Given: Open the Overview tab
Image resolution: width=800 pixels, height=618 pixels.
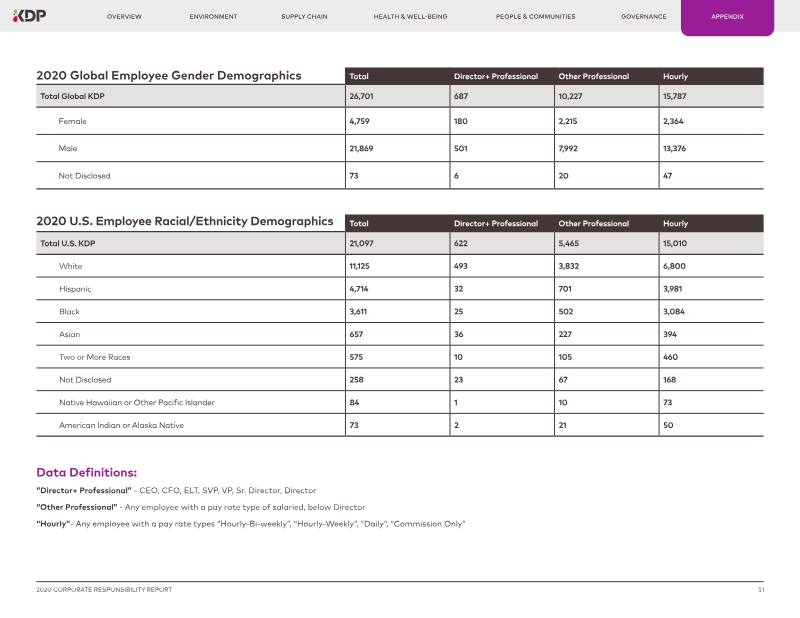Looking at the screenshot, I should (124, 17).
